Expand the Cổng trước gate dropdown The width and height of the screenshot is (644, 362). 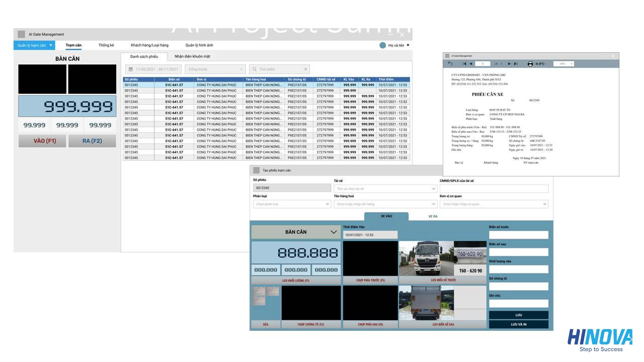[241, 69]
